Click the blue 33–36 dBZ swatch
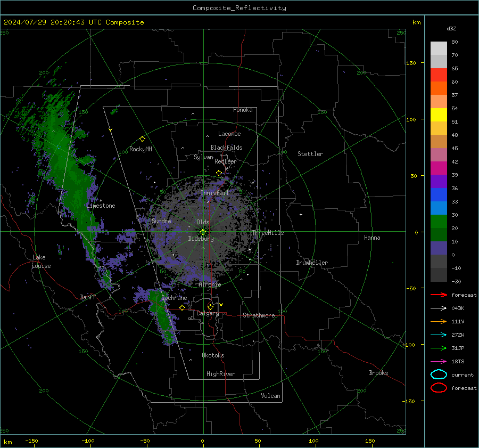 click(x=439, y=195)
